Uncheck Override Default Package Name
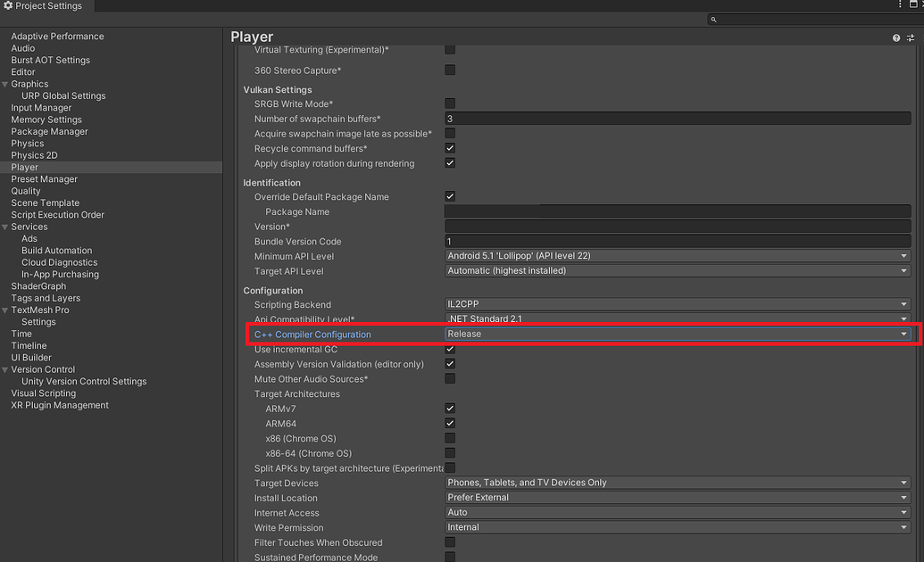Image resolution: width=924 pixels, height=562 pixels. point(450,196)
